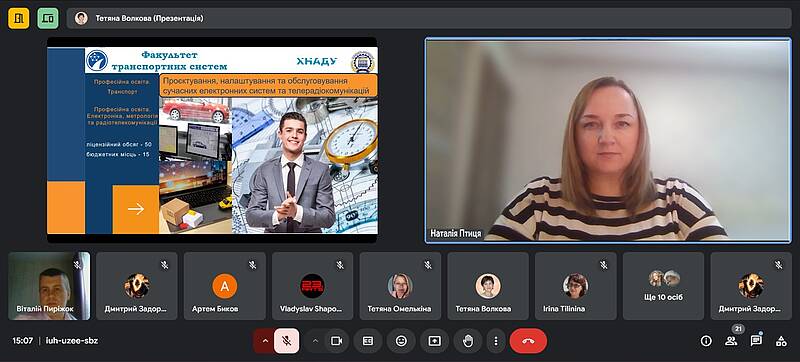Open the chat with everyone icon
The image size is (800, 362).
[x=756, y=341]
